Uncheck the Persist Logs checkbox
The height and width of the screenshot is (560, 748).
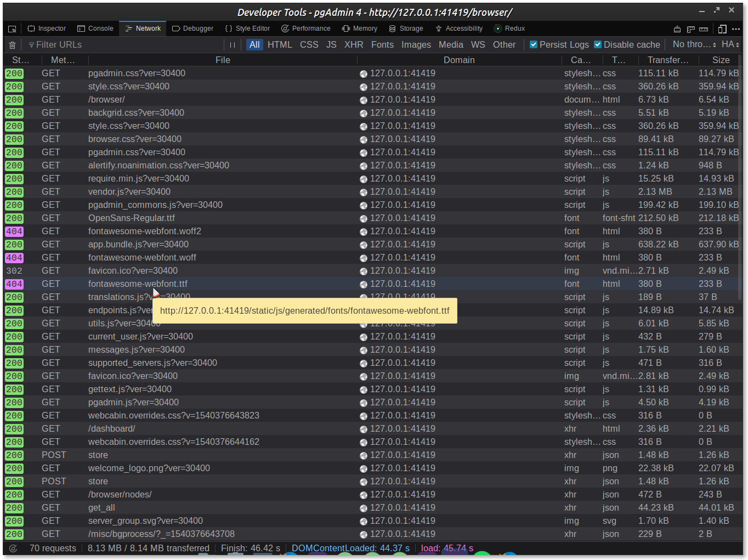click(x=534, y=45)
